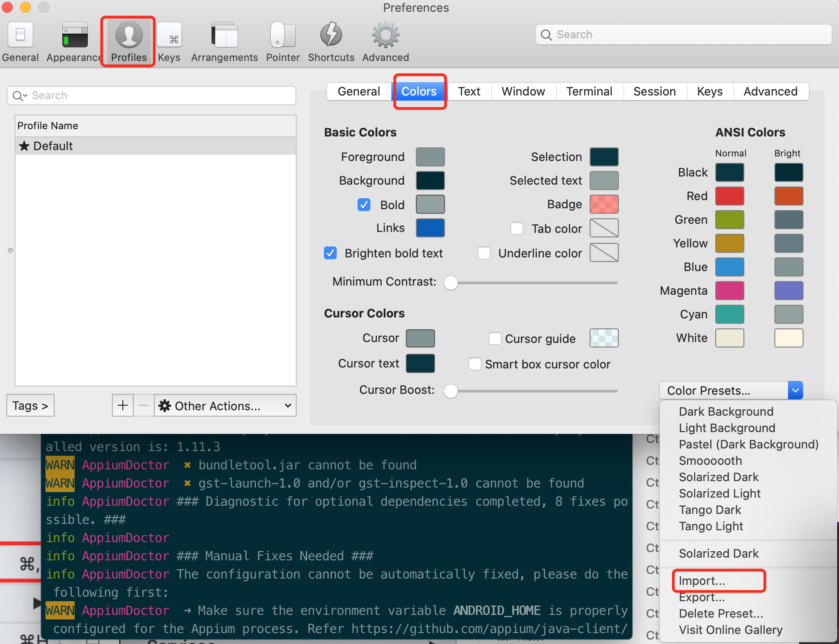This screenshot has width=839, height=644.
Task: Open the Color Presets dropdown
Action: point(731,391)
